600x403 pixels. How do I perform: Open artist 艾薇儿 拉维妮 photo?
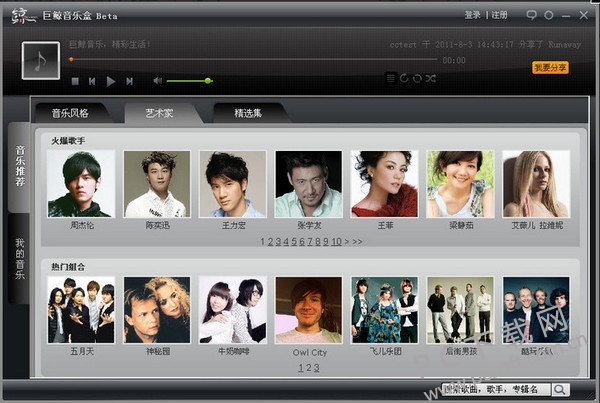coord(536,184)
